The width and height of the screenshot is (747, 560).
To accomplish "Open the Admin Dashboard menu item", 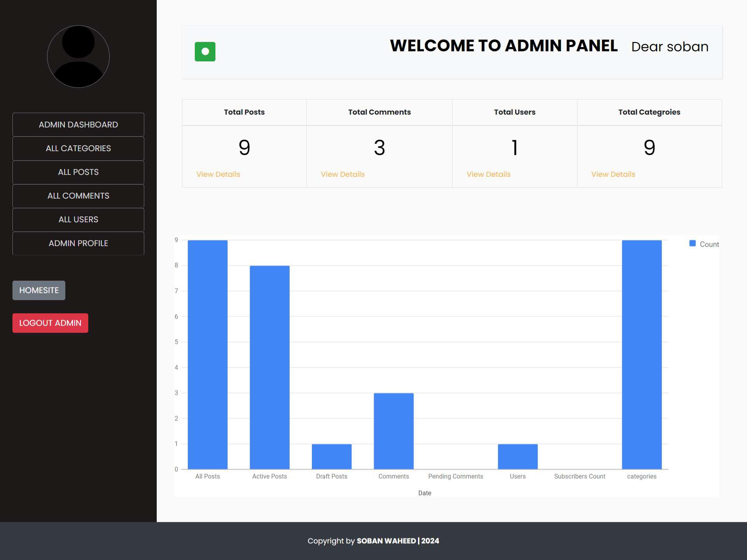I will 78,125.
